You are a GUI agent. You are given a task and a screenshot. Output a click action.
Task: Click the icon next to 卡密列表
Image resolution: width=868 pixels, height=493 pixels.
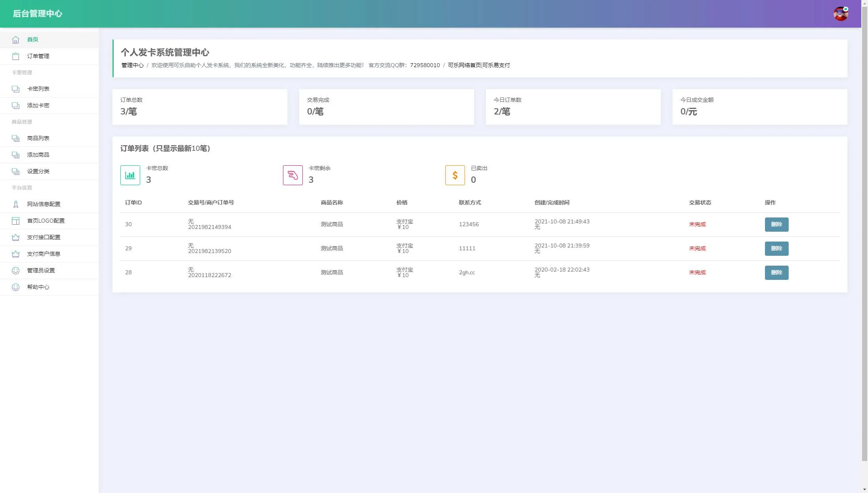[x=15, y=89]
